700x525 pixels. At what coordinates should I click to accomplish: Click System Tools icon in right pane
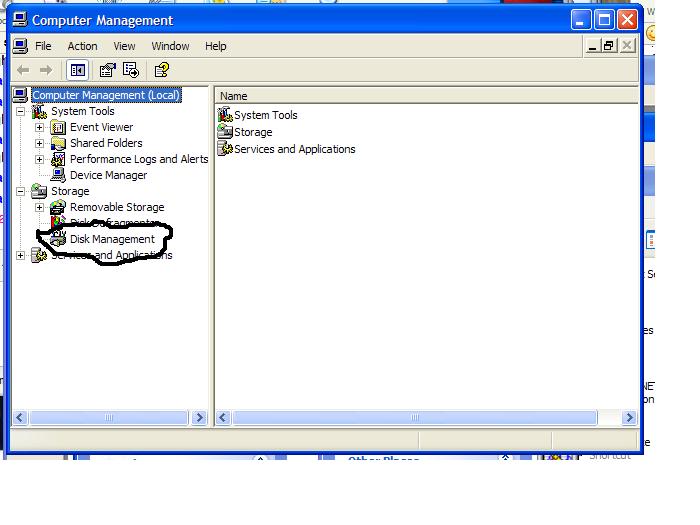click(225, 115)
